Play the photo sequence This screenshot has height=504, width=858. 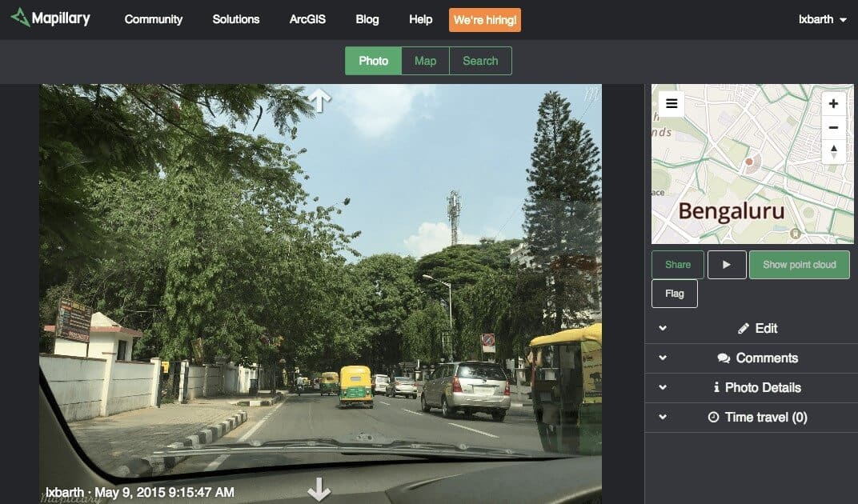click(727, 265)
